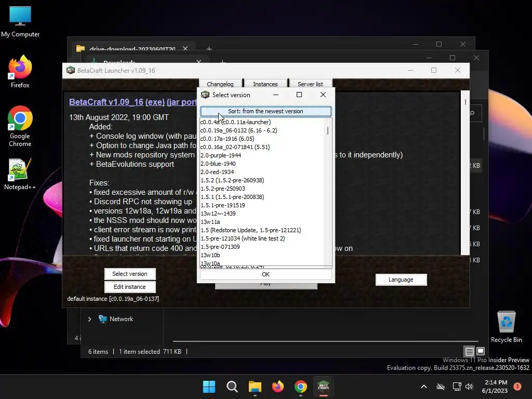Click Edit instance button

pyautogui.click(x=129, y=287)
